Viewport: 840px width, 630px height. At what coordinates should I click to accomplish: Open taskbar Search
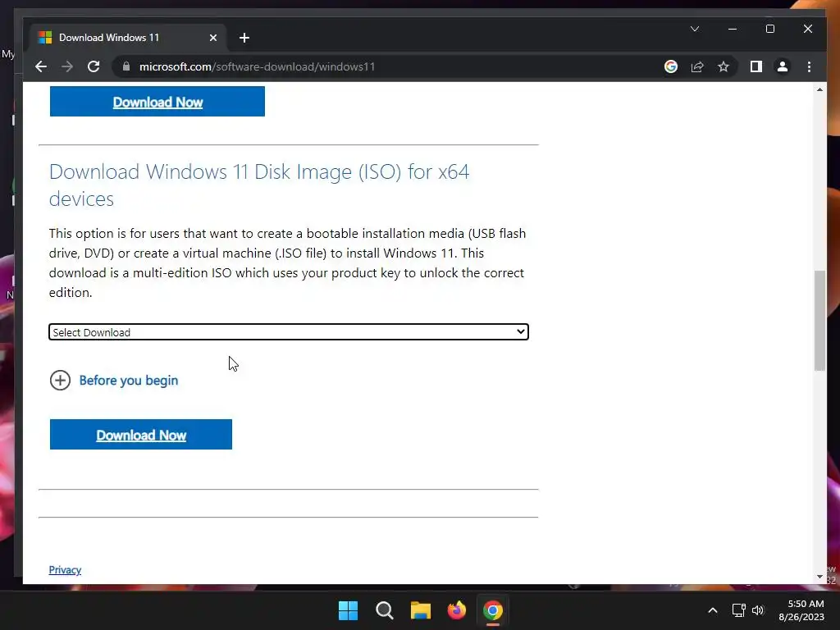pos(384,610)
